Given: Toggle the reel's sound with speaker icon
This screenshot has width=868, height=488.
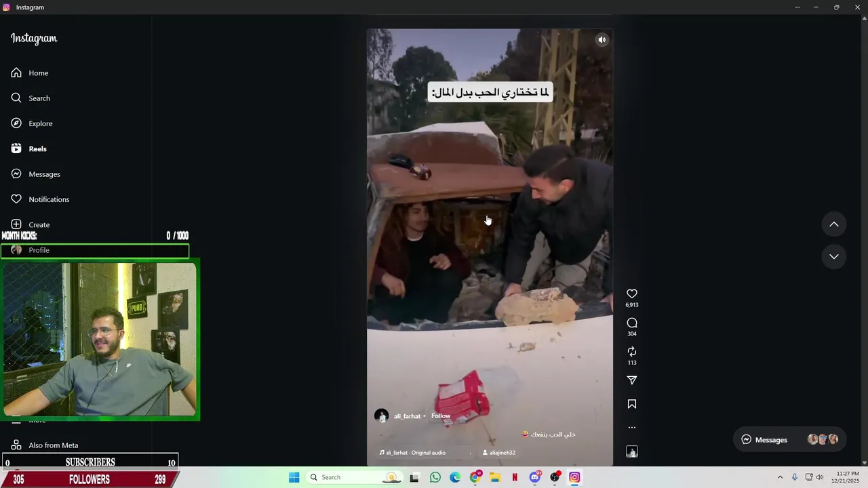Looking at the screenshot, I should [601, 40].
